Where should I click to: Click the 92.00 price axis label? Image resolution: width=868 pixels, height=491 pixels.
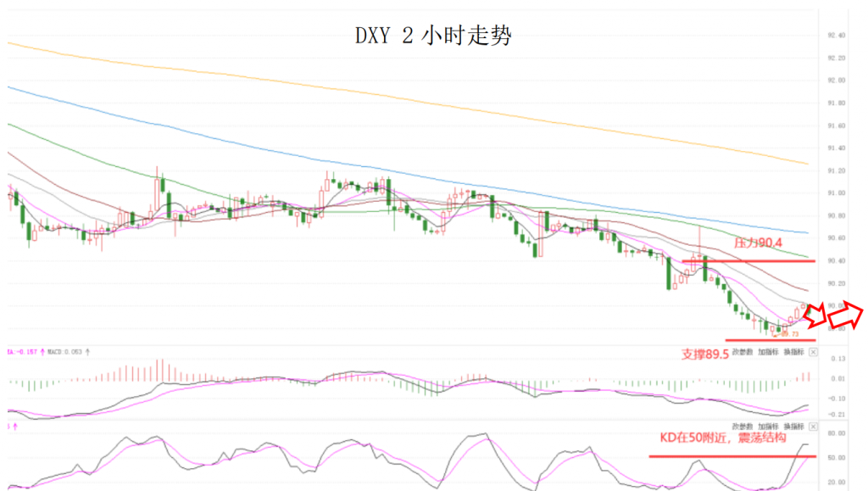[x=837, y=81]
